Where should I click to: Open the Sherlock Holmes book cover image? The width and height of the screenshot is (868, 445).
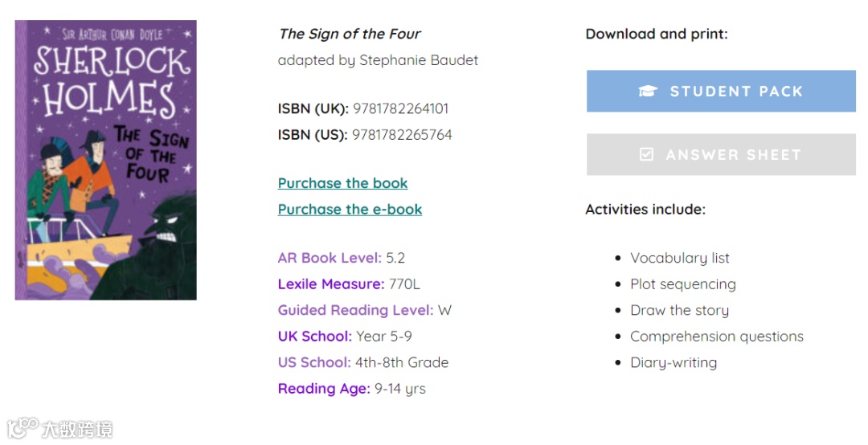[106, 161]
